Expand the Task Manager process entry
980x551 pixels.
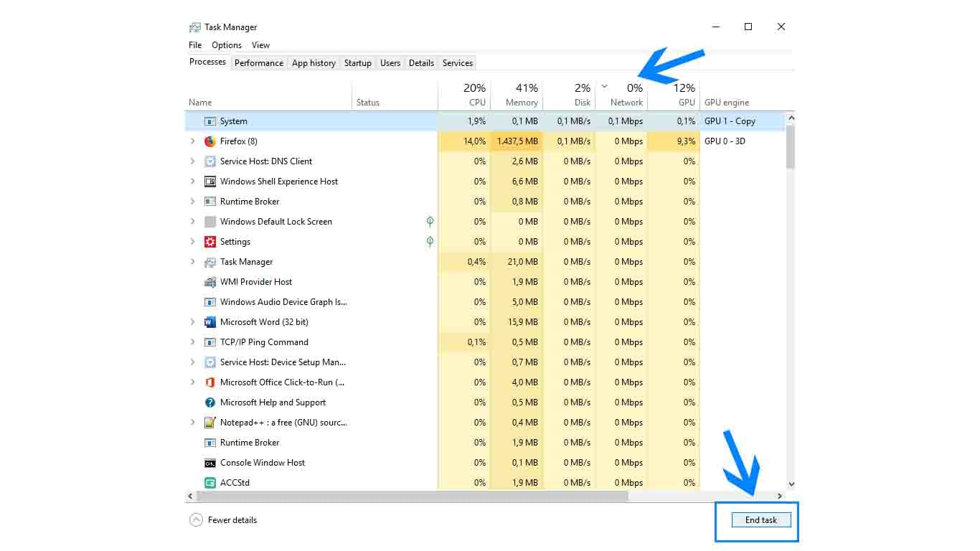[x=192, y=262]
